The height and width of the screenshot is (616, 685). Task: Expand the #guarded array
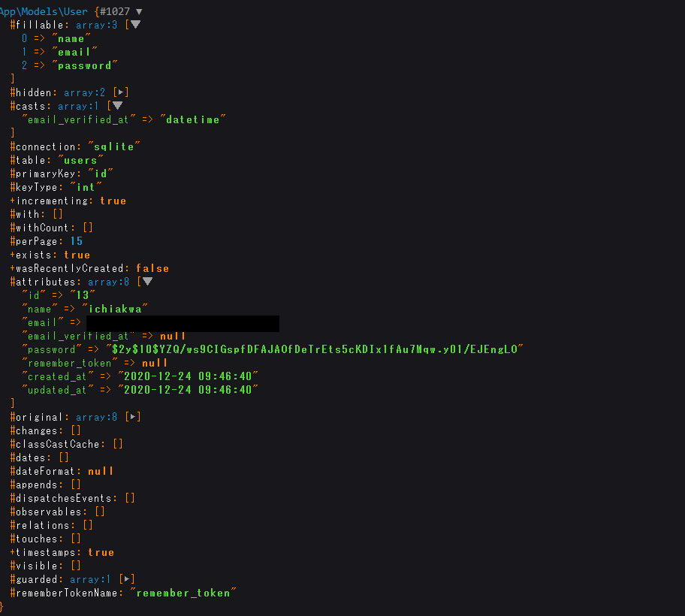pyautogui.click(x=127, y=579)
